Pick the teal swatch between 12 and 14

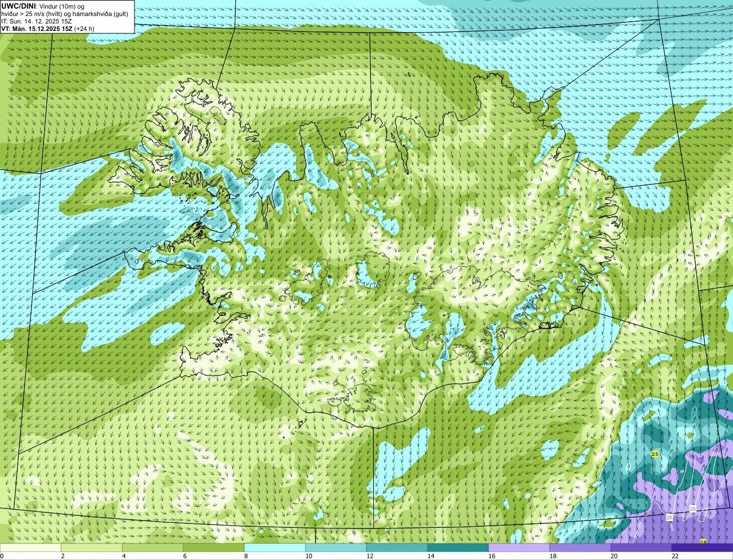tap(397, 548)
